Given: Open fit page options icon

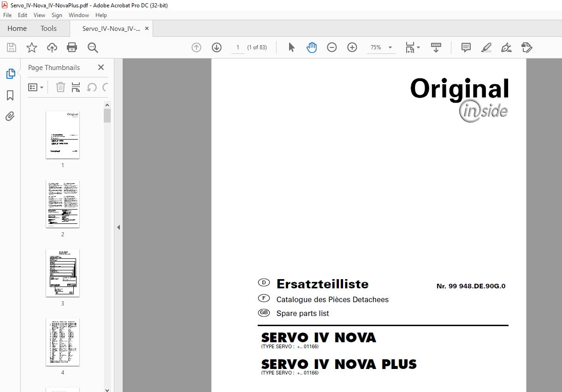Looking at the screenshot, I should coord(410,47).
